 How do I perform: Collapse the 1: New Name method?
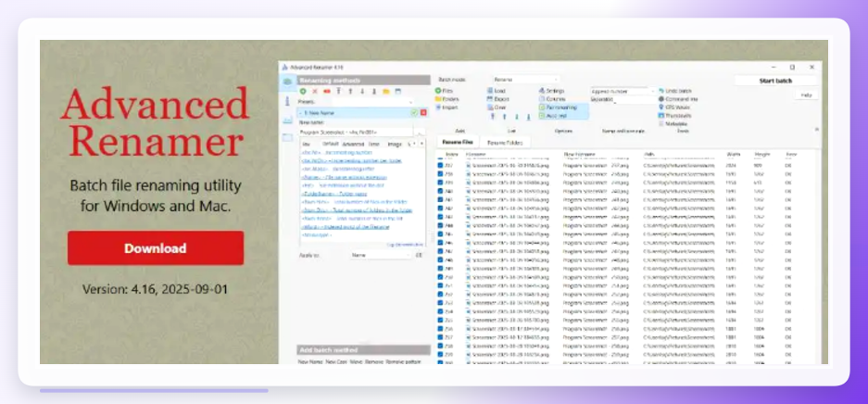pos(300,113)
